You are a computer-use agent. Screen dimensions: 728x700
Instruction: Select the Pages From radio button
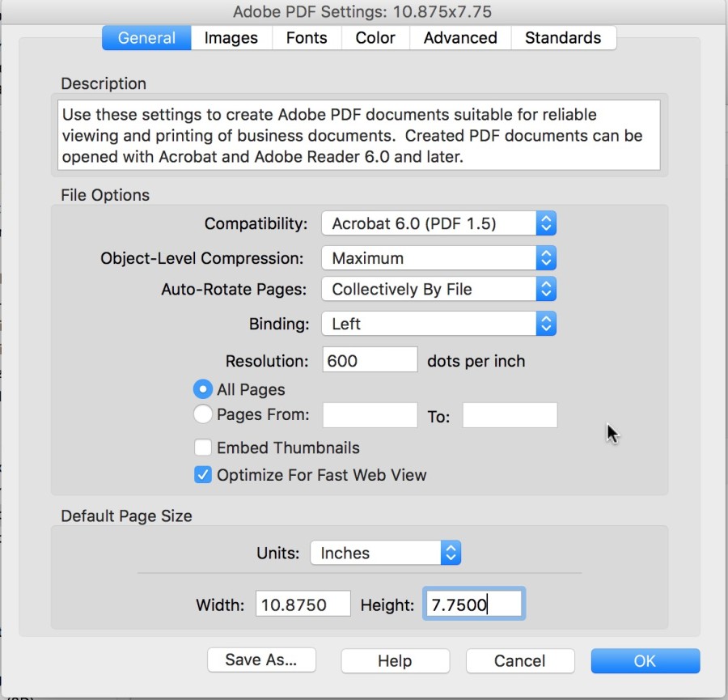[203, 414]
